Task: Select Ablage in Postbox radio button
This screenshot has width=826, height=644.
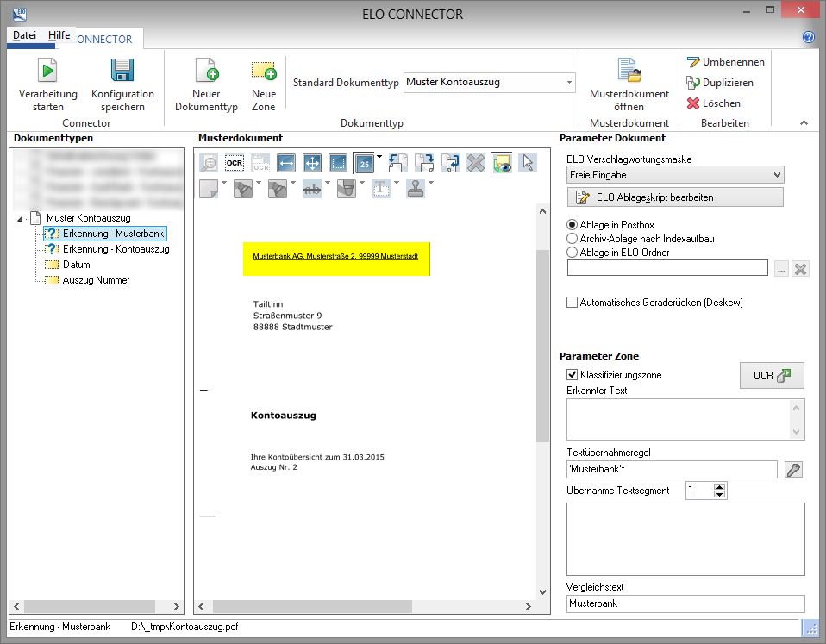Action: 572,225
